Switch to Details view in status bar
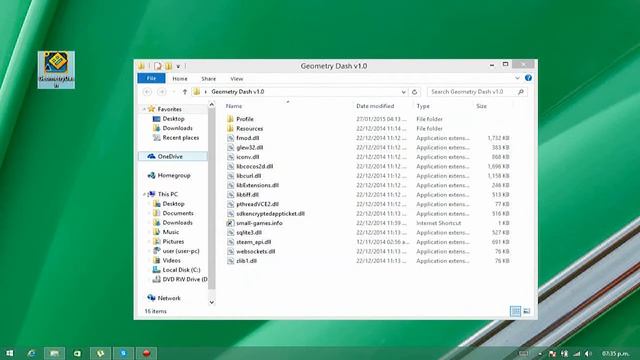The image size is (640, 360). pyautogui.click(x=516, y=311)
